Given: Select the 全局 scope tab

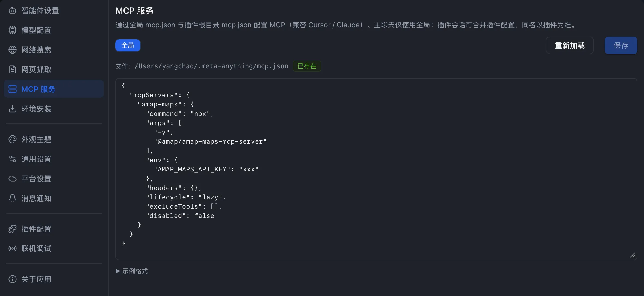Looking at the screenshot, I should click(128, 45).
